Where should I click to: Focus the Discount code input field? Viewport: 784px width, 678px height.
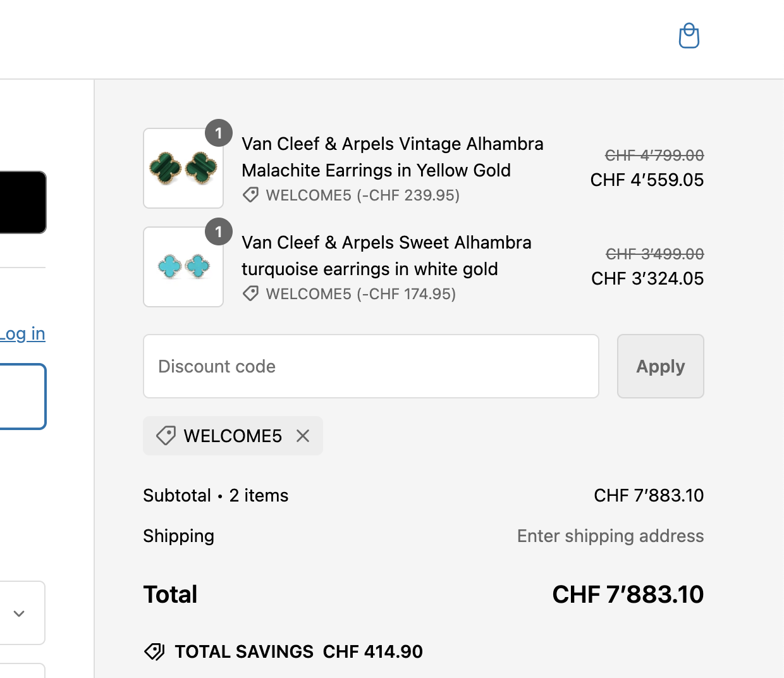371,366
